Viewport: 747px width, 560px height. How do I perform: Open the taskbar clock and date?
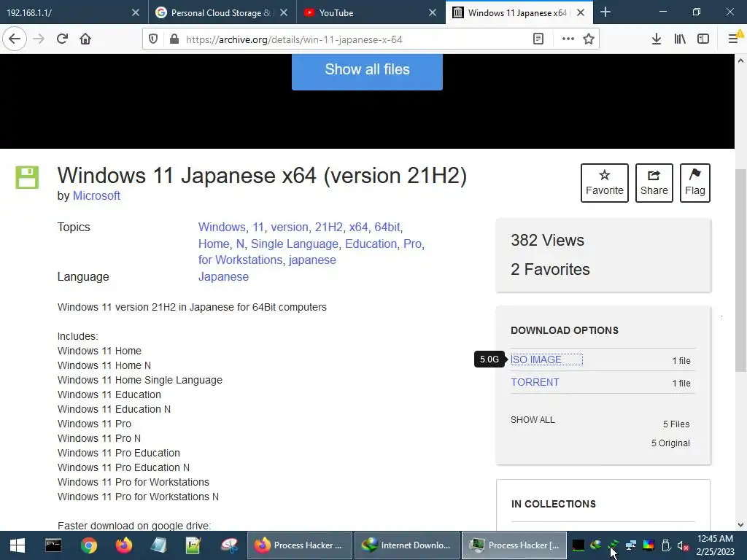click(715, 545)
